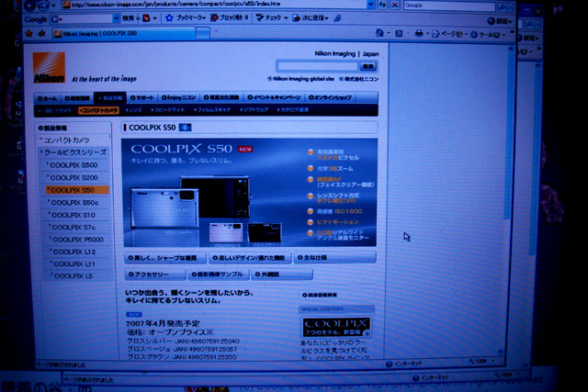This screenshot has width=588, height=392.
Task: Click the Google Toolbar bookmarks star icon
Action: (169, 17)
